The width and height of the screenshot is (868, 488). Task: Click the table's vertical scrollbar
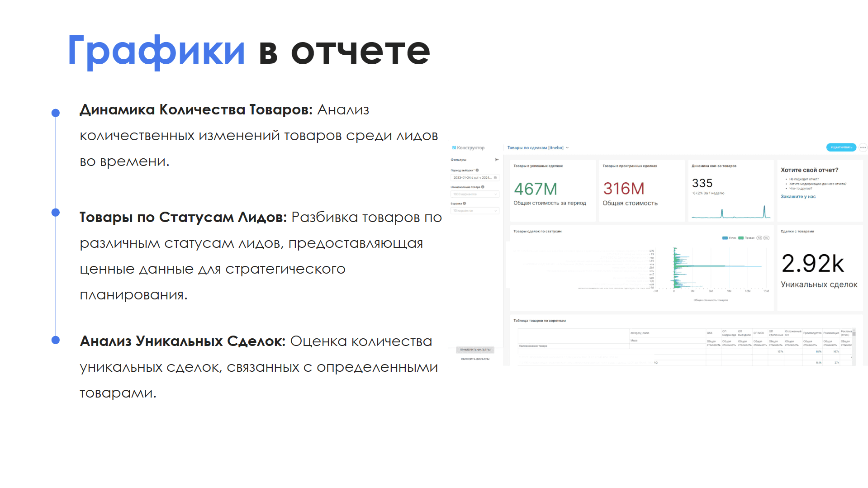tap(854, 346)
